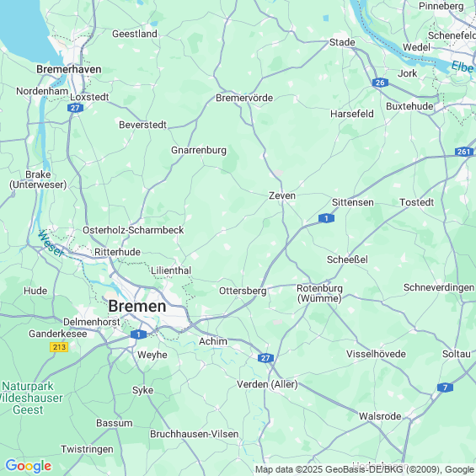This screenshot has height=476, width=476.
Task: Select the Verden (Aller) label
Action: pyautogui.click(x=267, y=384)
